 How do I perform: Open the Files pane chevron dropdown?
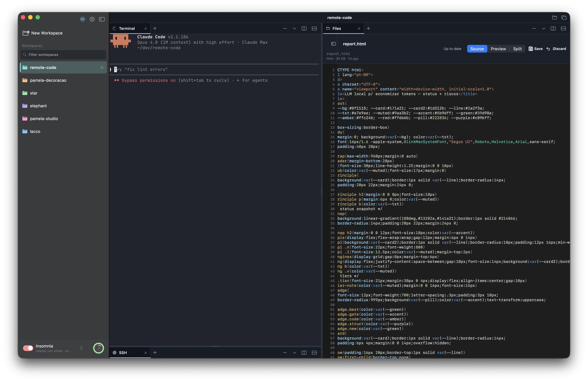(x=544, y=28)
